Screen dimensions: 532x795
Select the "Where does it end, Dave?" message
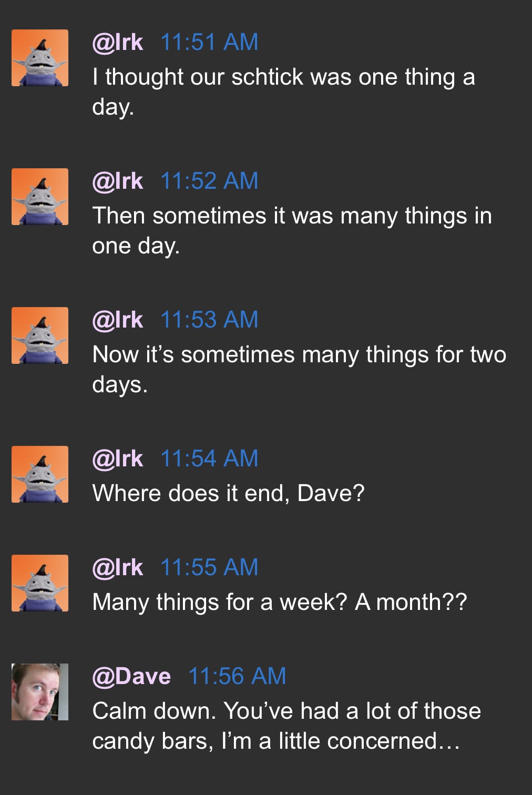(228, 494)
